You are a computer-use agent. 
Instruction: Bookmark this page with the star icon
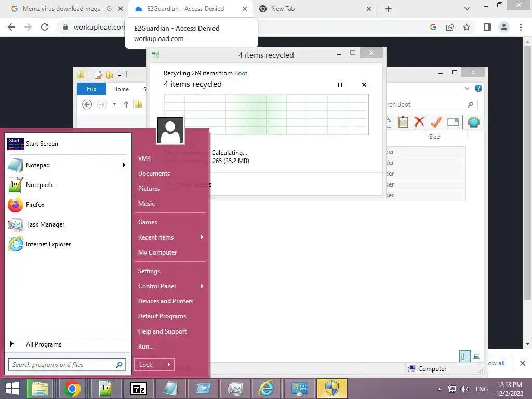click(x=467, y=27)
